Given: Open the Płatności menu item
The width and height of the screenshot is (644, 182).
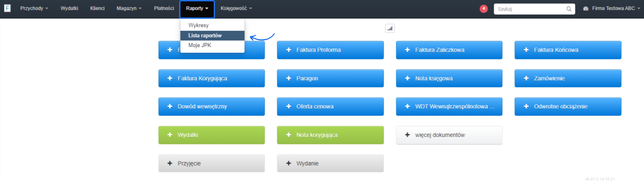Looking at the screenshot, I should [164, 8].
